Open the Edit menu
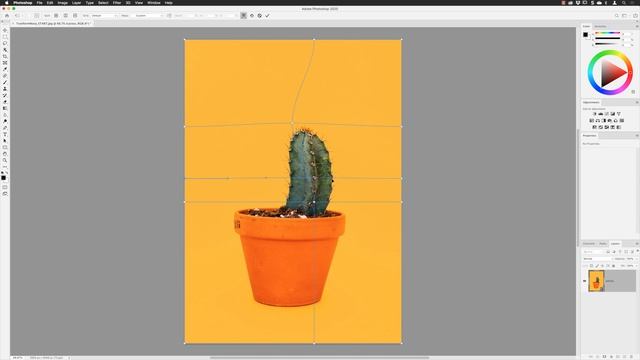This screenshot has height=360, width=640. coord(50,3)
